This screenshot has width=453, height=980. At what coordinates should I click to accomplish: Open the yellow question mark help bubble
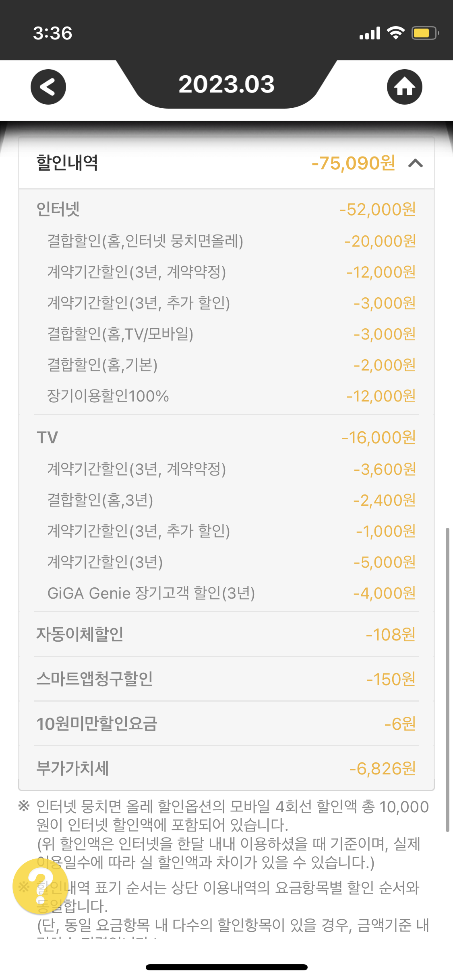(x=40, y=886)
